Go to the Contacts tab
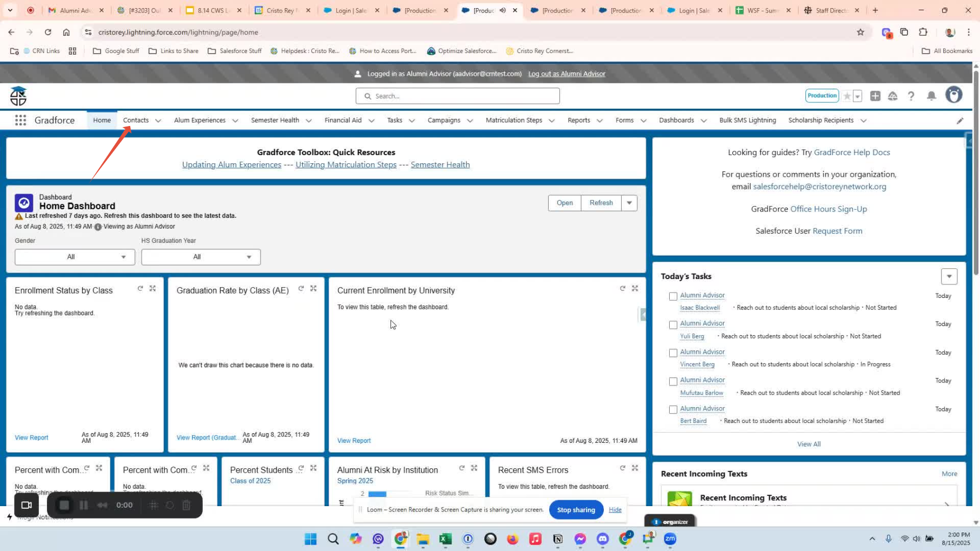This screenshot has width=980, height=551. tap(136, 121)
